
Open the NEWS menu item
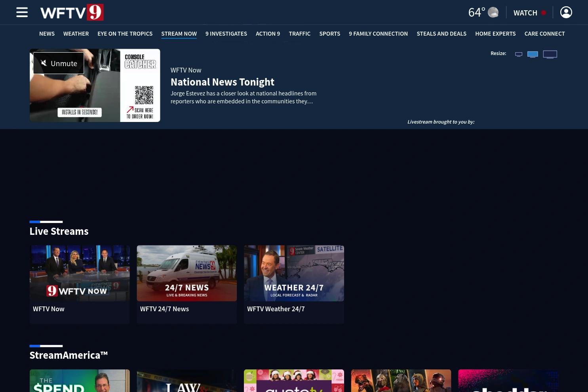pos(47,34)
